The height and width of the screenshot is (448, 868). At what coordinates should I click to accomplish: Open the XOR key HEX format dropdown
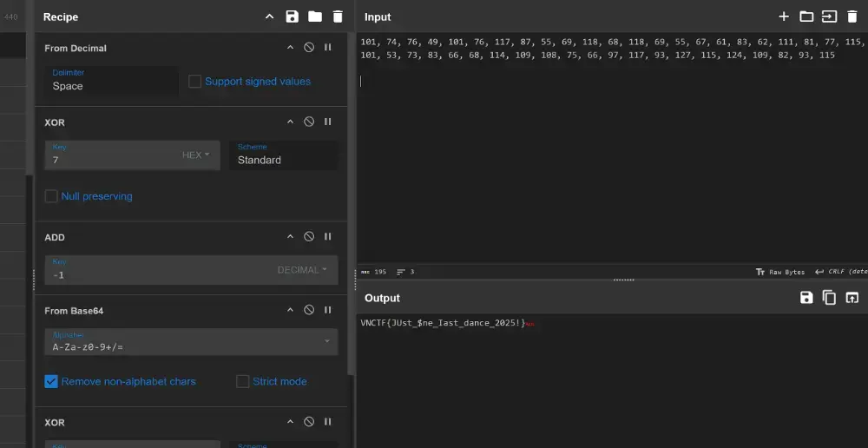195,155
